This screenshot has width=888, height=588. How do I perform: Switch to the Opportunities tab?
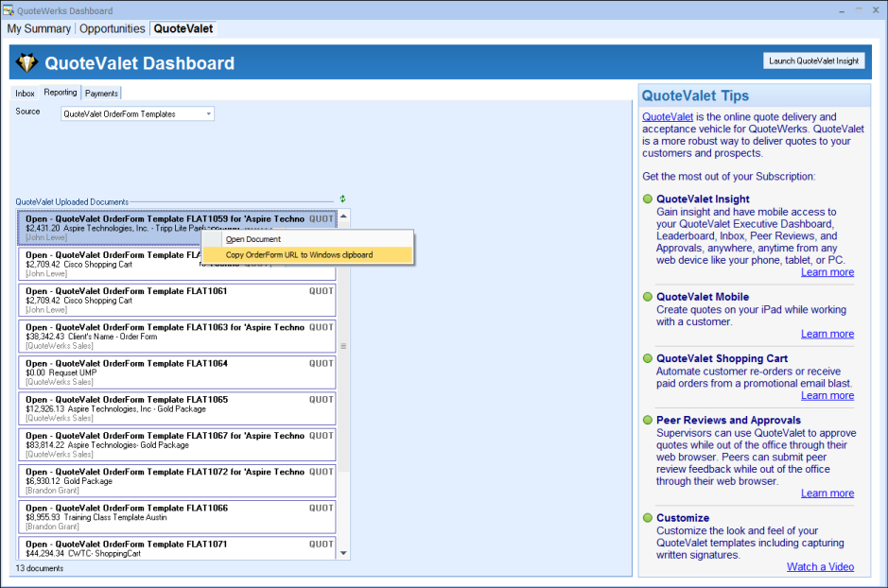(113, 28)
